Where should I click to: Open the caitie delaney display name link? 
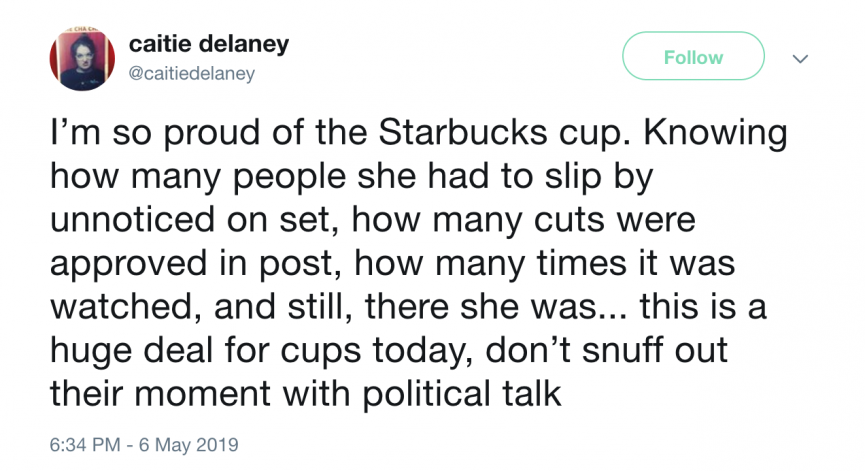pos(209,44)
